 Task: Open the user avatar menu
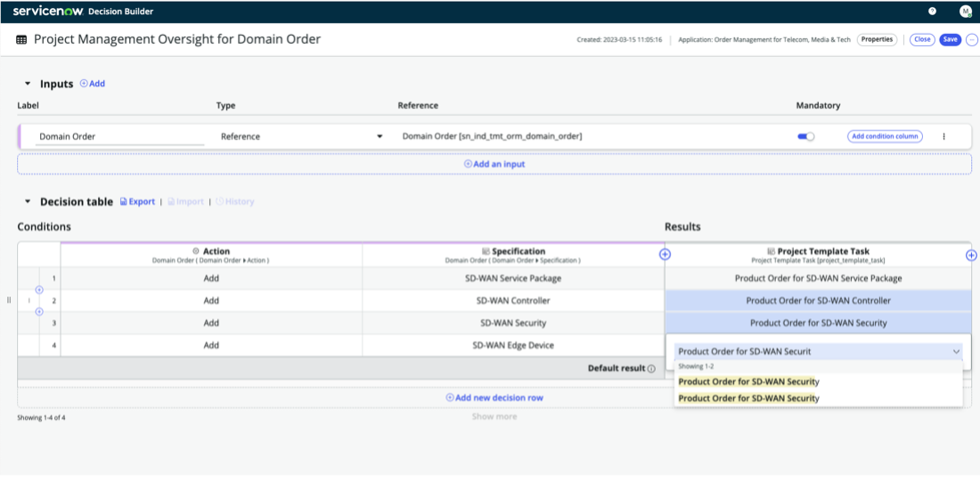point(966,12)
